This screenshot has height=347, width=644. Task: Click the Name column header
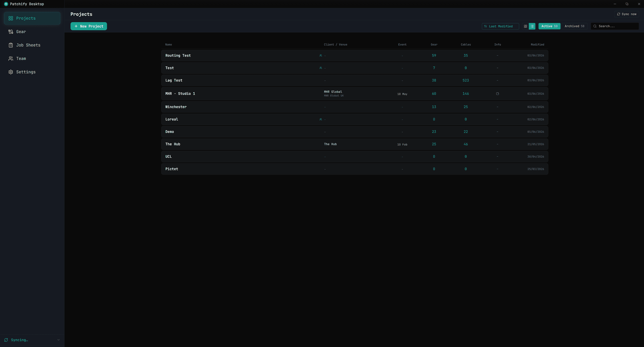point(169,45)
